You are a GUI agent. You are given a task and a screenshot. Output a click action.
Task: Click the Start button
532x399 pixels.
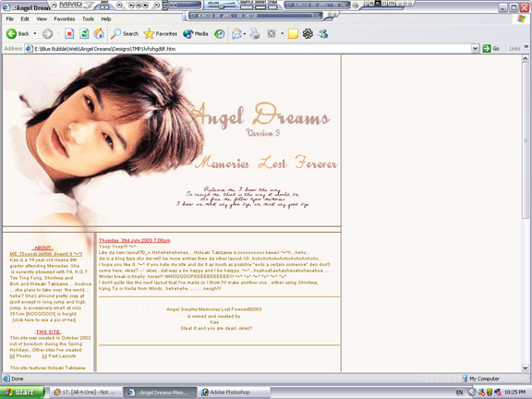[22, 393]
